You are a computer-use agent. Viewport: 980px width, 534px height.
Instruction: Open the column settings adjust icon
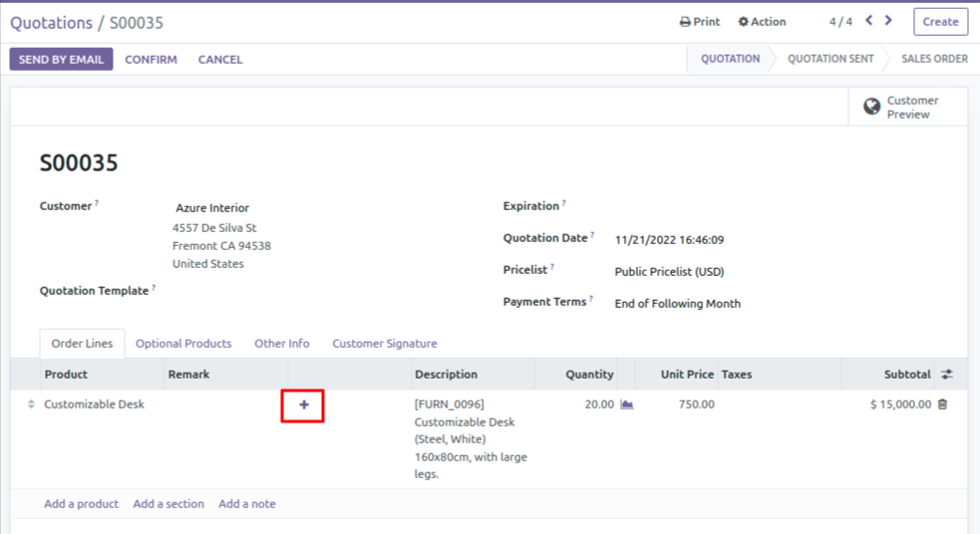point(947,375)
